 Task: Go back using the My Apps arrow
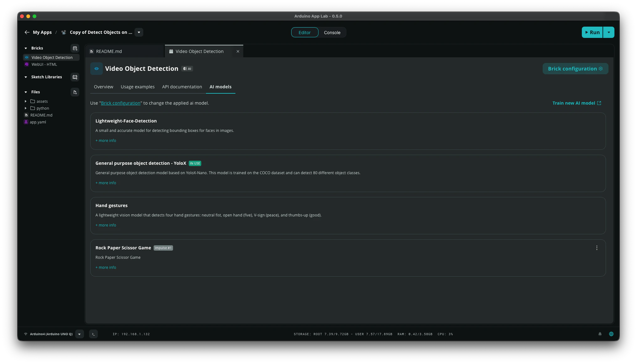coord(27,32)
